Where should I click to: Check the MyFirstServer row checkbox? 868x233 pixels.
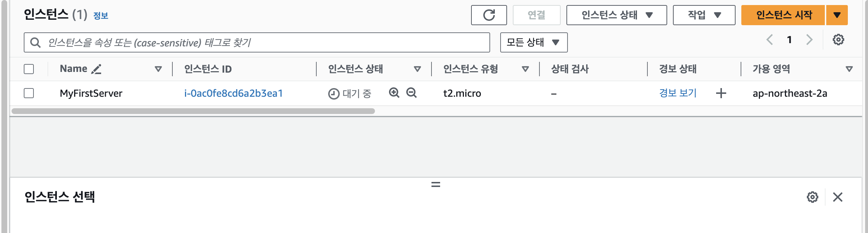pyautogui.click(x=29, y=93)
